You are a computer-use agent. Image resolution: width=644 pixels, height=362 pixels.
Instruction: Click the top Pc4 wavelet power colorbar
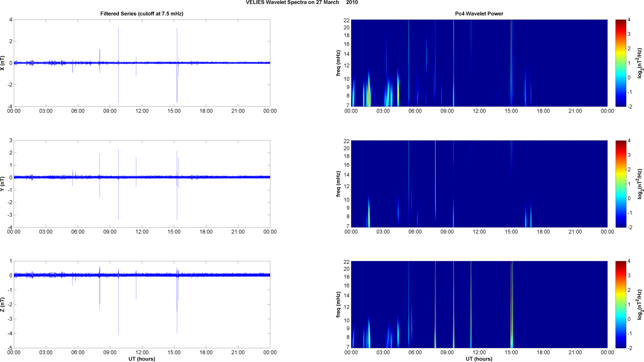pyautogui.click(x=621, y=63)
